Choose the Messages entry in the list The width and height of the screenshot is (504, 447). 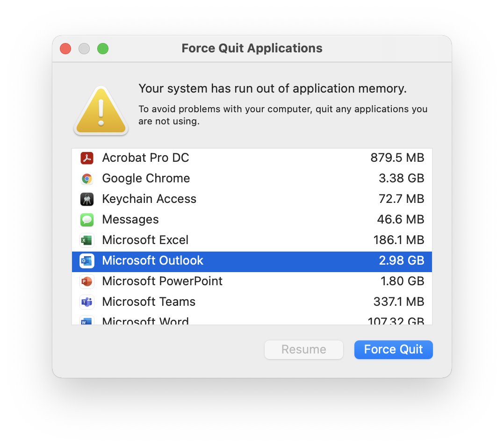point(252,220)
